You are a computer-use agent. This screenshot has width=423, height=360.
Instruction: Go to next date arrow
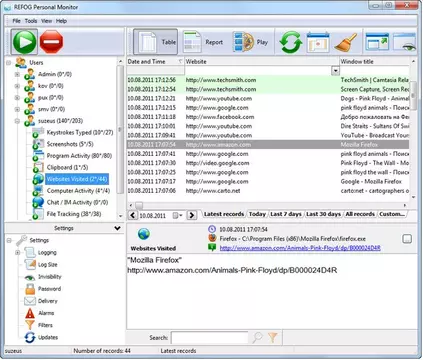(x=192, y=215)
